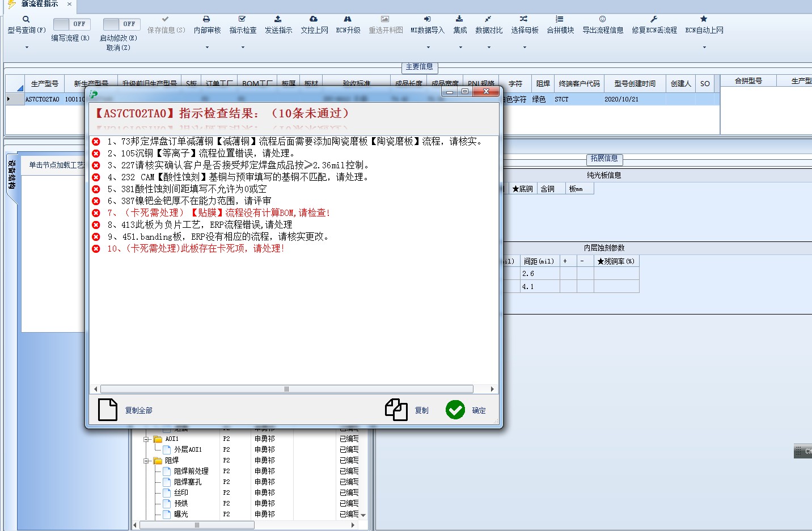This screenshot has height=531, width=812.
Task: Click the 修复ECN丢流程 wrench icon
Action: (654, 19)
